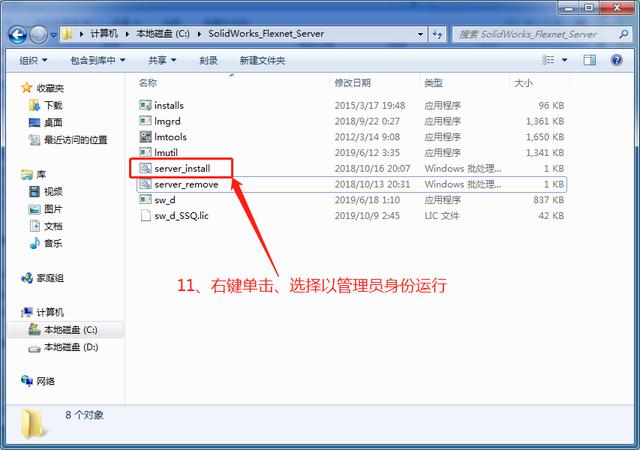Open the 图片 library
Screen dimensions: 640x450
[53, 209]
